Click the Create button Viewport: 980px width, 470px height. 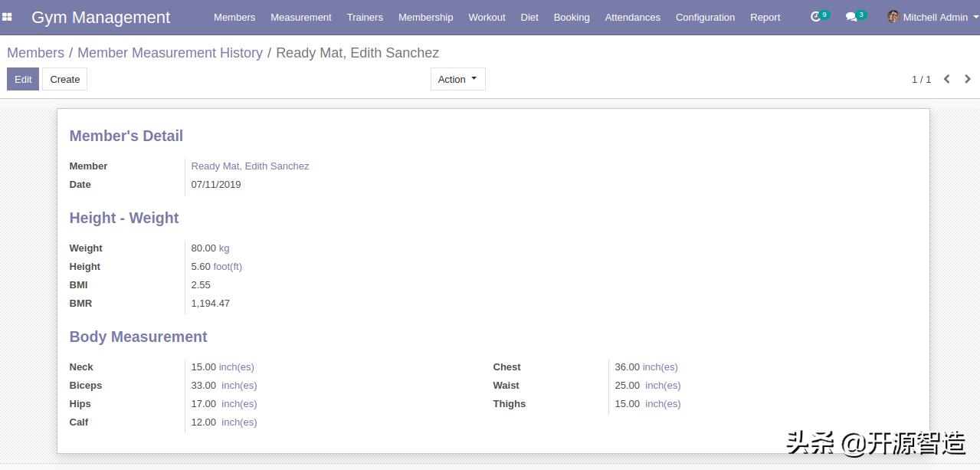(x=64, y=79)
